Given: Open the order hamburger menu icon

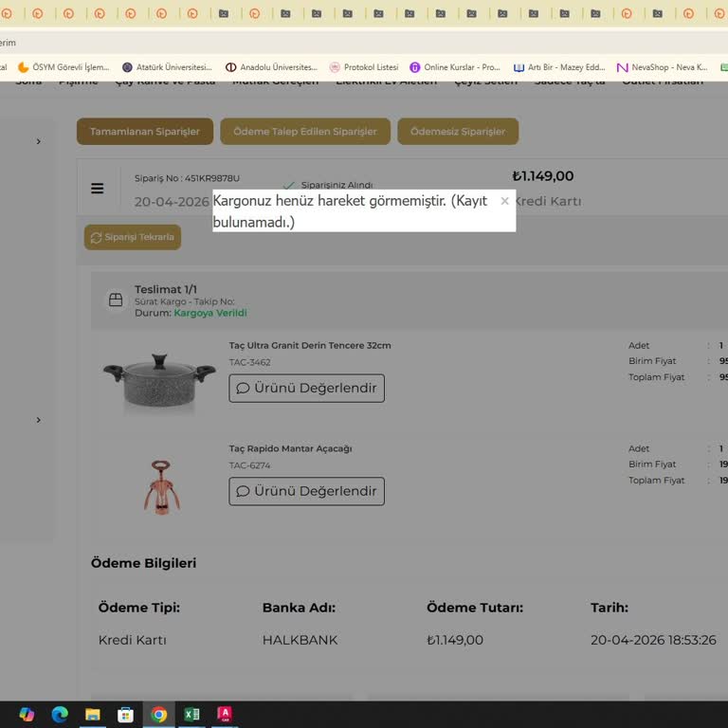Looking at the screenshot, I should 97,188.
